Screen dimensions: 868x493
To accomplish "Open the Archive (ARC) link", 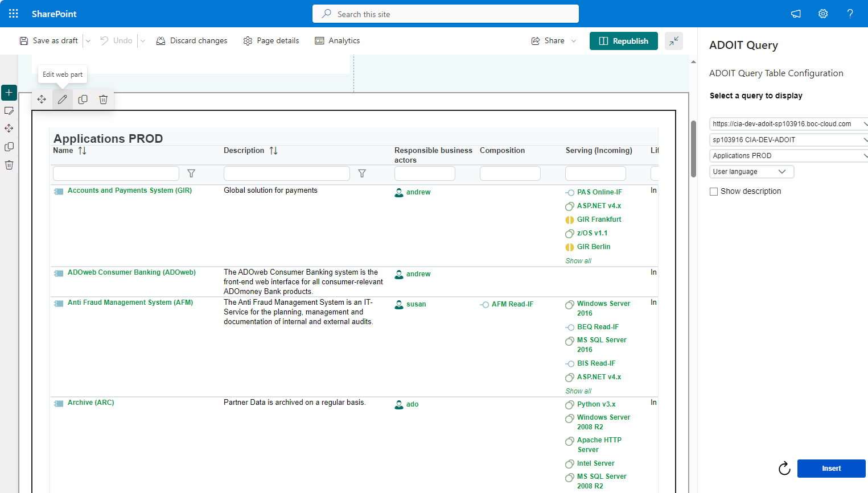I will click(x=91, y=403).
